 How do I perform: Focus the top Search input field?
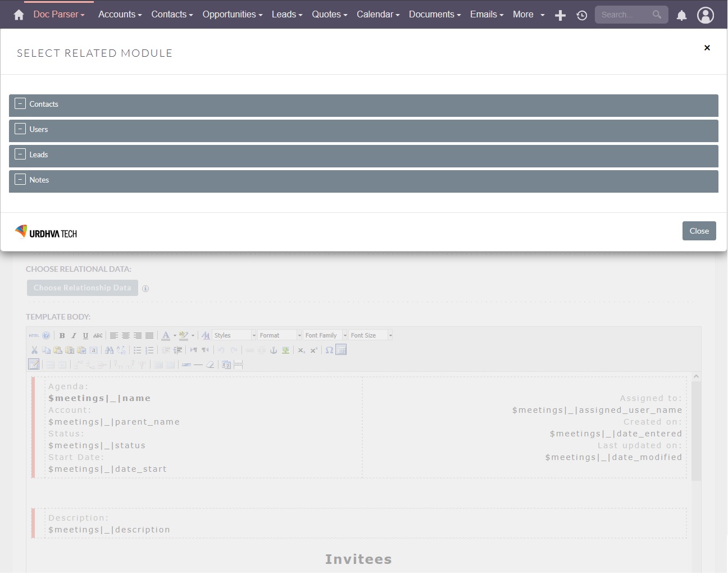click(624, 15)
